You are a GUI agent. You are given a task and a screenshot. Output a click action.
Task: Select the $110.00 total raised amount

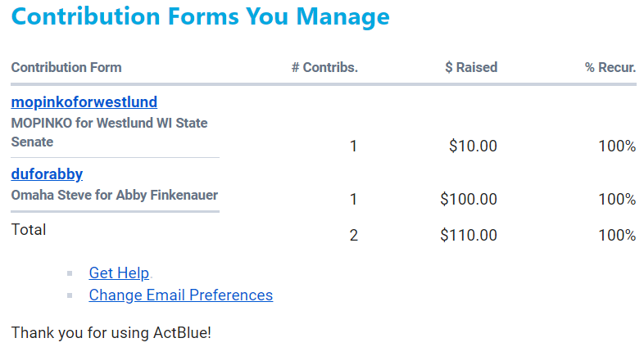(x=469, y=236)
